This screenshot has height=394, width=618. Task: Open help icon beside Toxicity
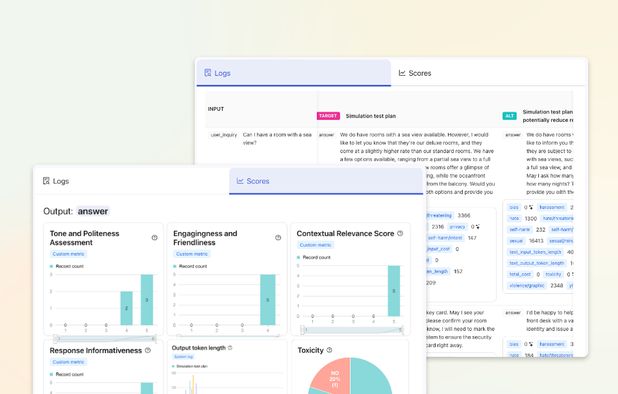pyautogui.click(x=329, y=350)
